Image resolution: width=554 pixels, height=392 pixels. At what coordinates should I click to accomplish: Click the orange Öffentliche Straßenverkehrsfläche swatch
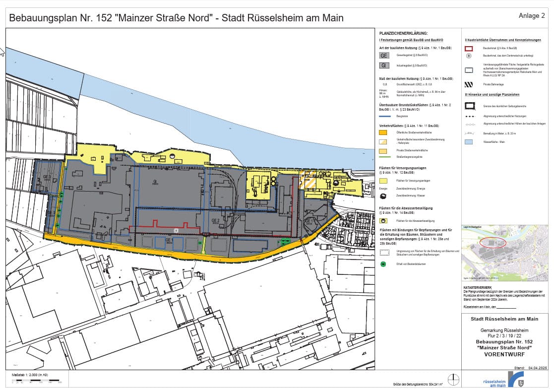383,132
